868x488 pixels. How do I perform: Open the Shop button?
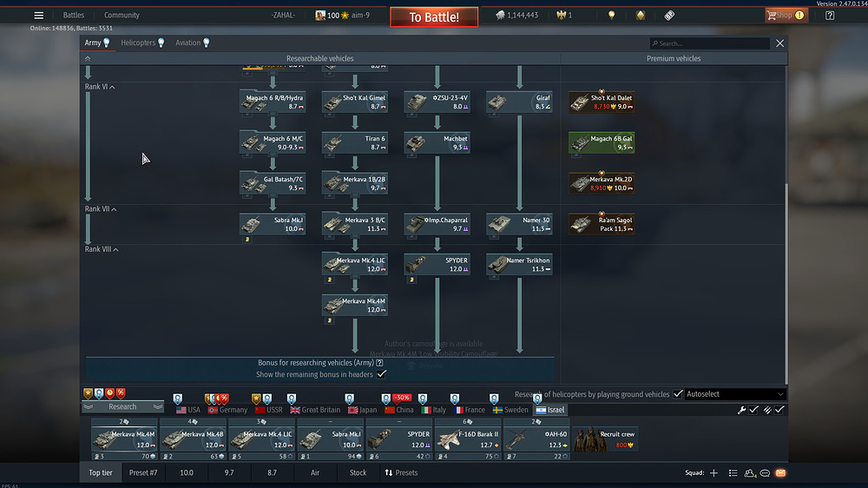[786, 15]
